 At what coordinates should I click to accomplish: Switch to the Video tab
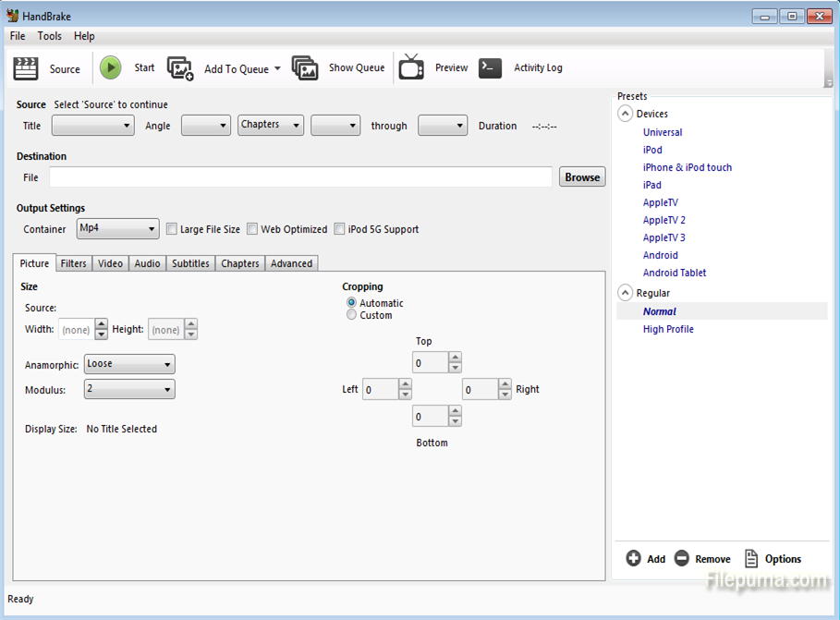[110, 263]
